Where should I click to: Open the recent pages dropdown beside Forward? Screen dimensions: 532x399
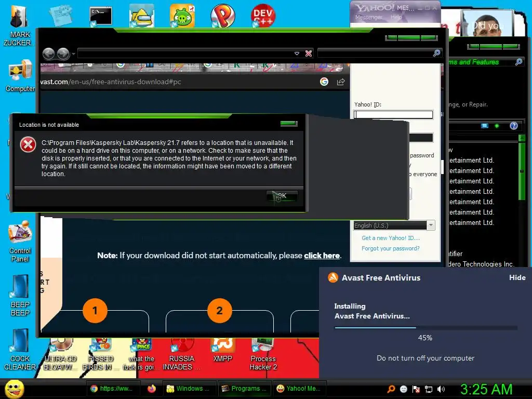click(x=74, y=54)
